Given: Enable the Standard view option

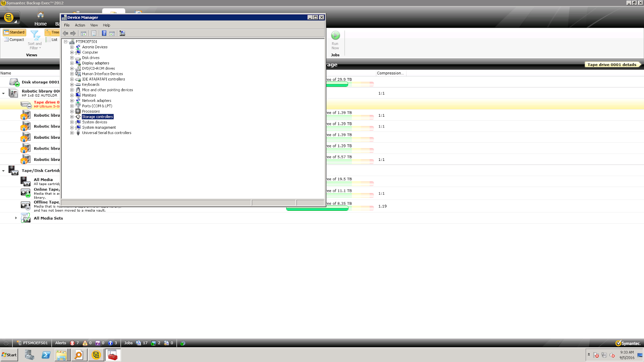Looking at the screenshot, I should (15, 32).
